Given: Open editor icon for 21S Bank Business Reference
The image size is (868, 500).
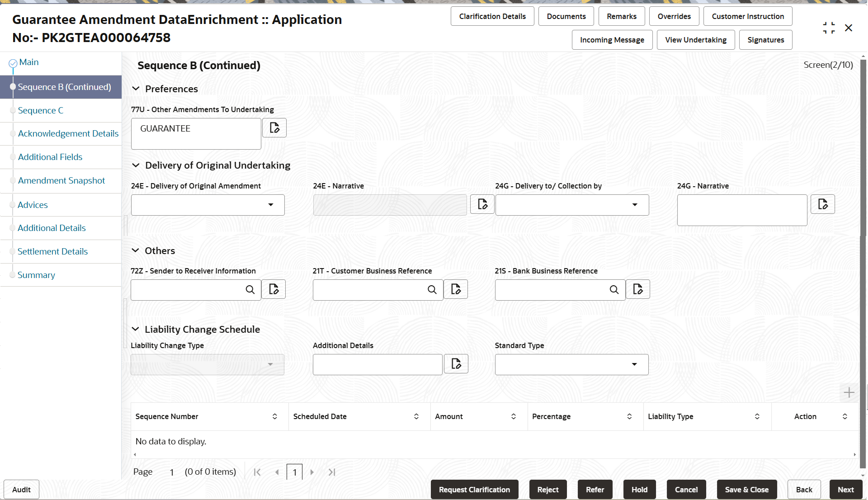Looking at the screenshot, I should (638, 289).
